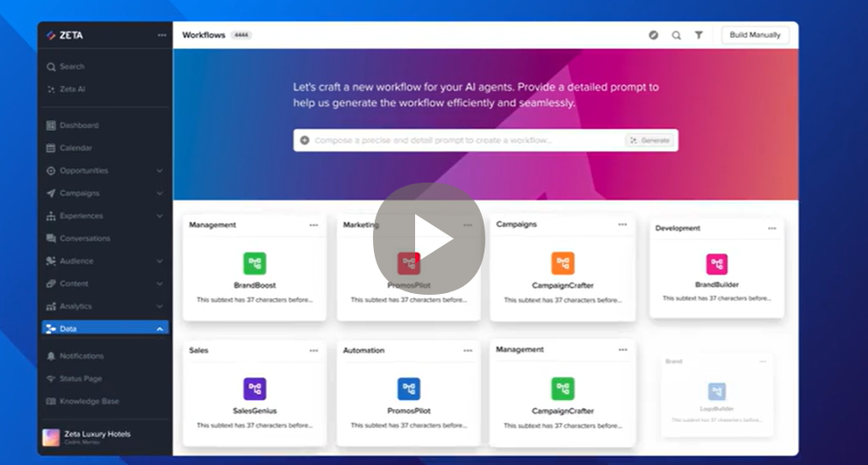The height and width of the screenshot is (465, 868).
Task: Select the CampaignCrafter orange workflow icon
Action: click(x=563, y=263)
